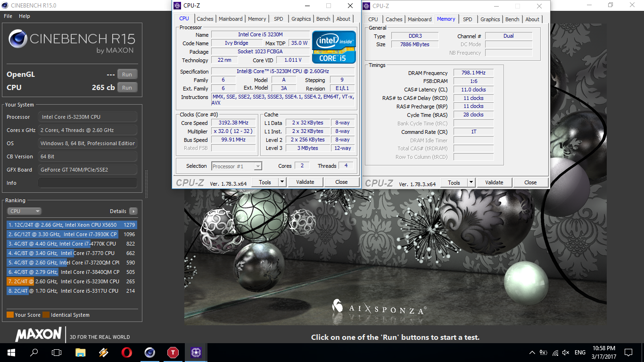Viewport: 644px width, 362px height.
Task: Click the Intel Core i5 logo badge
Action: point(334,47)
